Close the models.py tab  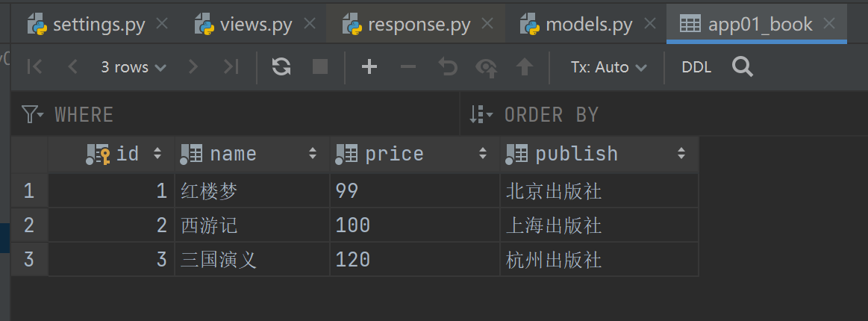pyautogui.click(x=651, y=23)
